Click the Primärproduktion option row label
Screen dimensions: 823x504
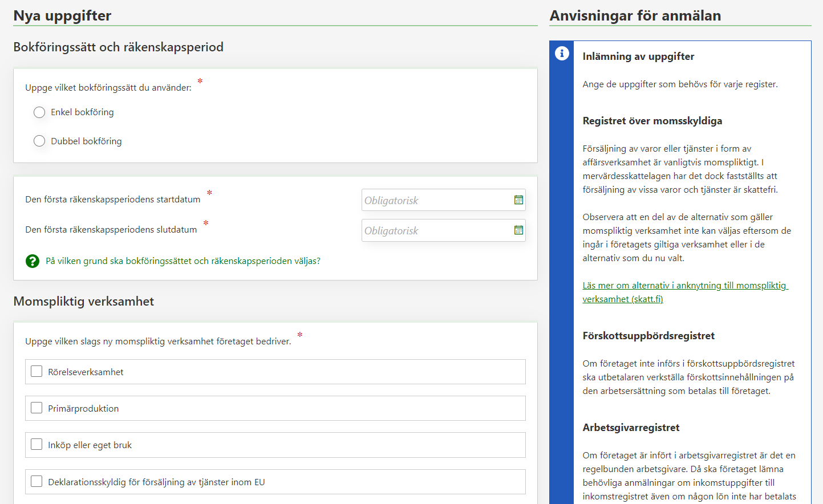click(83, 409)
